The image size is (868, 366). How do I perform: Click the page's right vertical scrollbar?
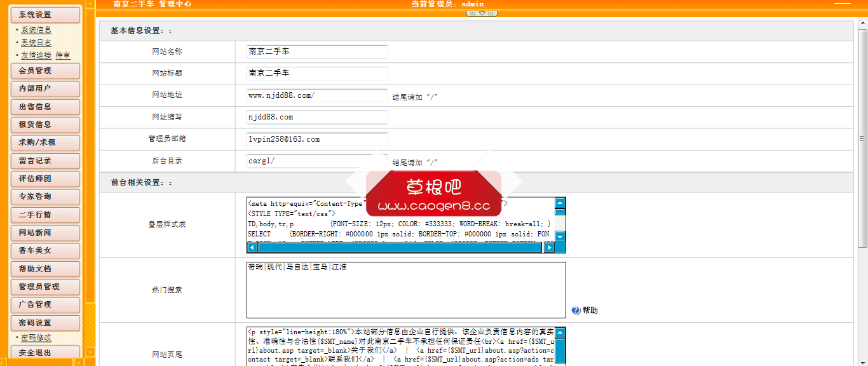pos(864,137)
